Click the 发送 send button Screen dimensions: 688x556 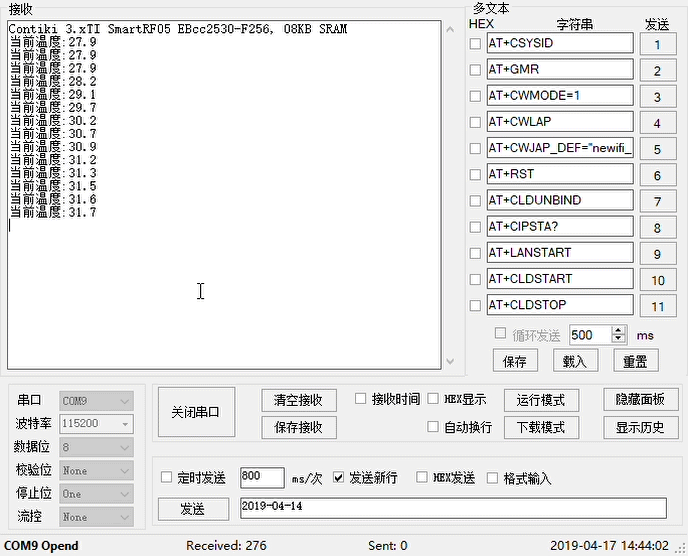[x=193, y=509]
